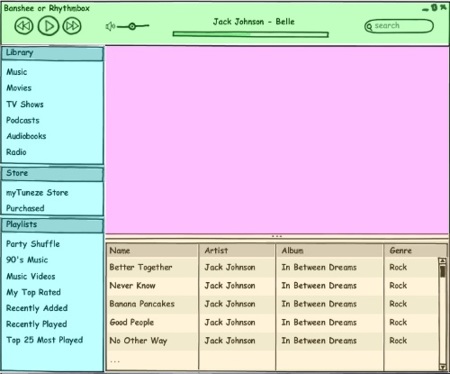Open the Recently Added playlist
Image resolution: width=450 pixels, height=374 pixels.
[x=37, y=308]
